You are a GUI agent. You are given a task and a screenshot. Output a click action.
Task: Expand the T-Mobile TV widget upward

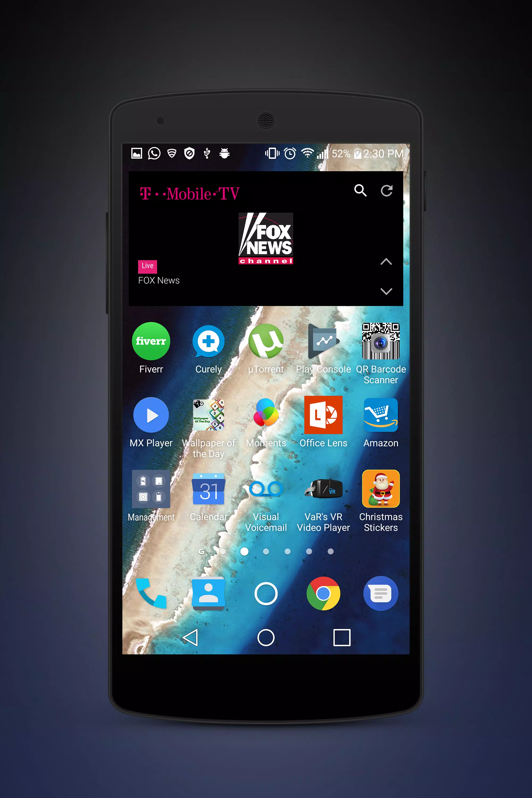point(386,262)
